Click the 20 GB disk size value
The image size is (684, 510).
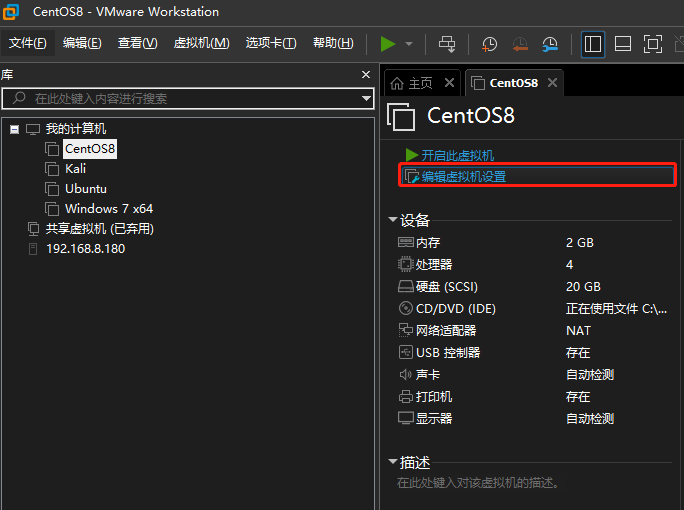pos(583,287)
